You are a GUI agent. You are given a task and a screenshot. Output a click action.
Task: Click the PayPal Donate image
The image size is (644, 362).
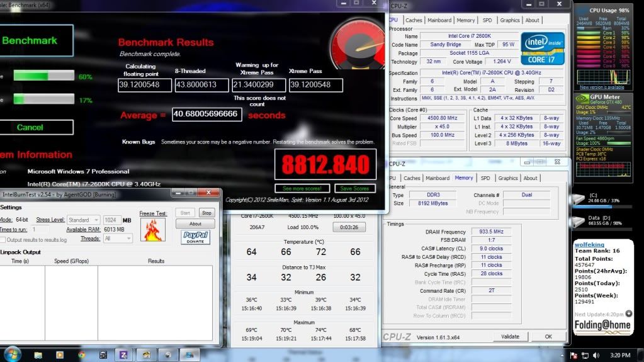195,237
